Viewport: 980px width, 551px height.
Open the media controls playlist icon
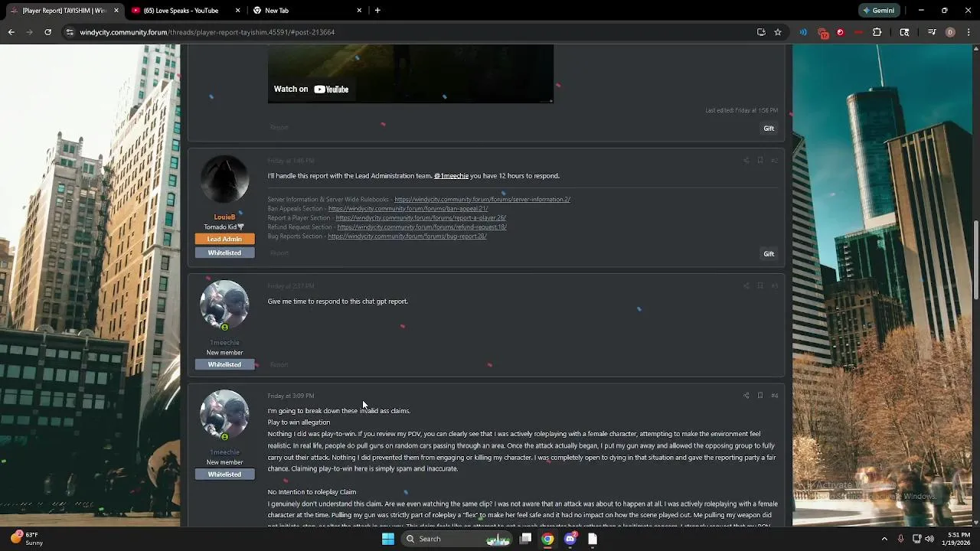932,32
